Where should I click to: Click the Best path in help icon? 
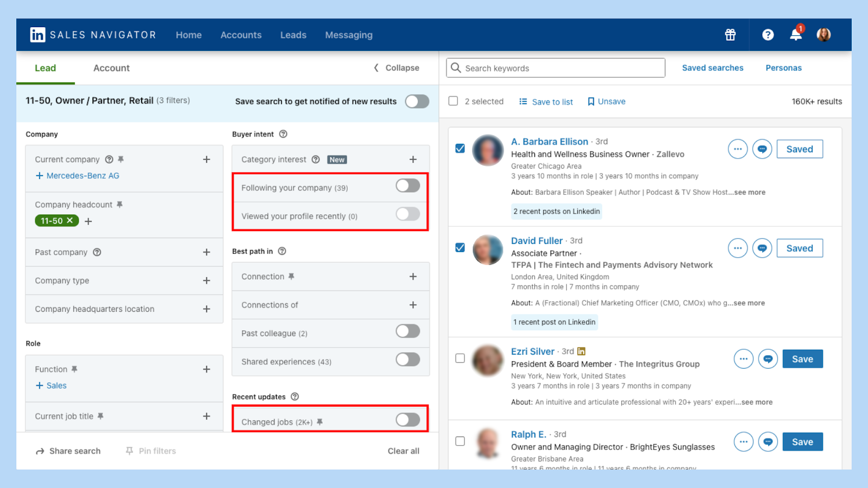282,251
